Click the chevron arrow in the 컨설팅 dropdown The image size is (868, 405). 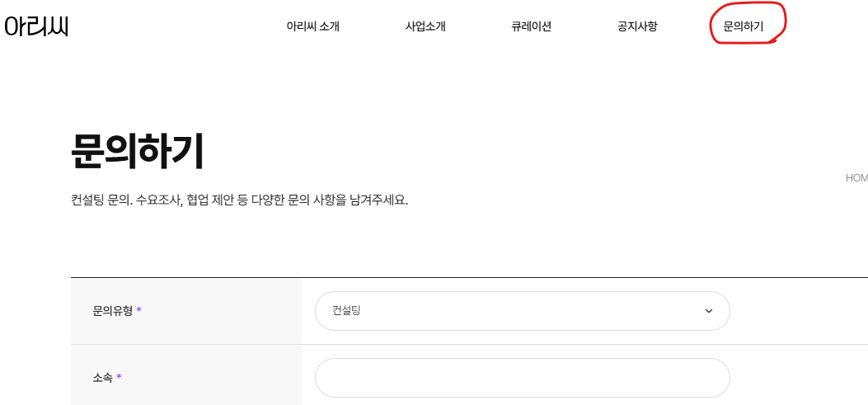(709, 311)
